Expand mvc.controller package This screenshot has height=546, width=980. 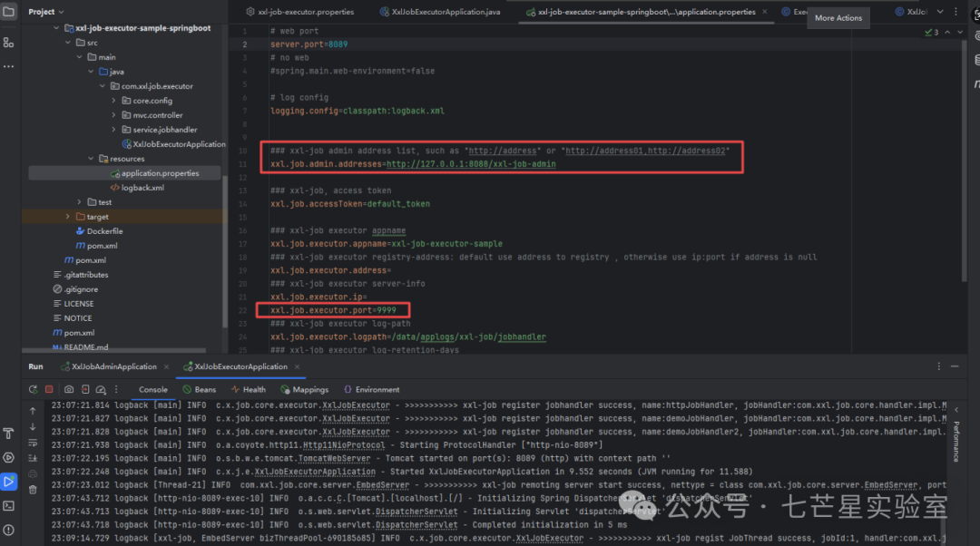tap(113, 115)
